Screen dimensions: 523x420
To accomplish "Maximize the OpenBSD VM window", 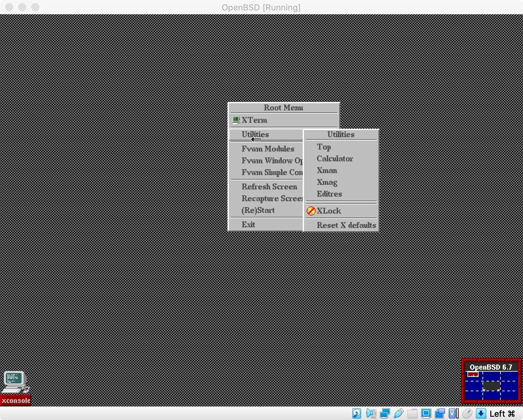I will click(35, 7).
